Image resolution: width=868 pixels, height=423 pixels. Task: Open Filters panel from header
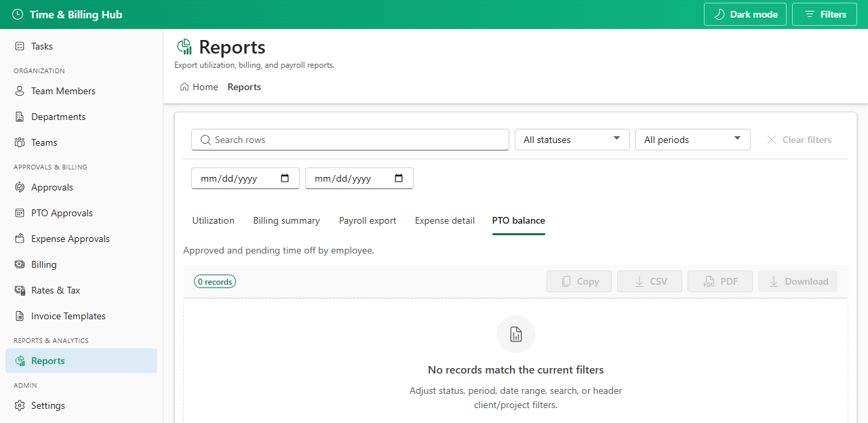point(825,14)
